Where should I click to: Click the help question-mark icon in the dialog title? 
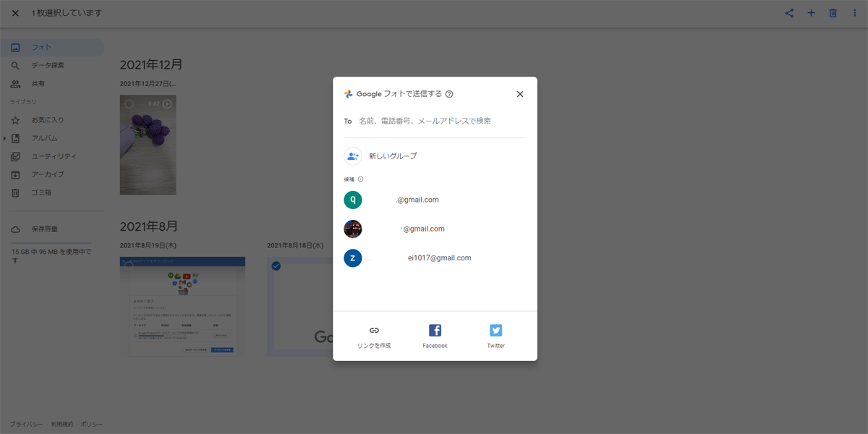pyautogui.click(x=449, y=94)
